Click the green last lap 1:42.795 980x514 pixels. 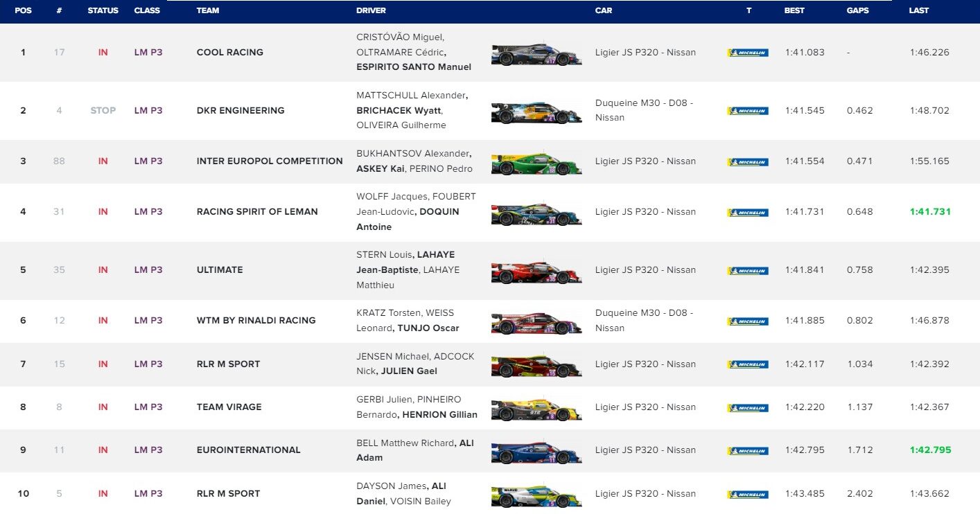pos(930,450)
